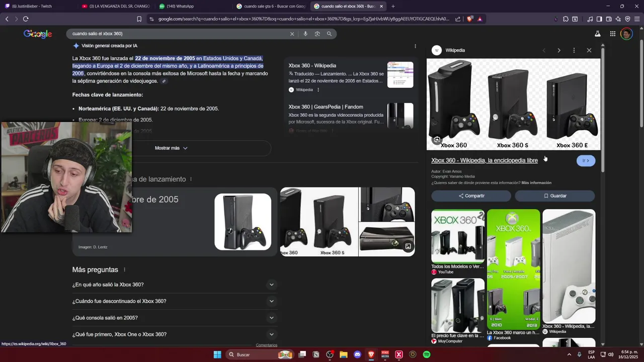Bookmark this page from address bar
The width and height of the screenshot is (644, 362).
[x=139, y=19]
